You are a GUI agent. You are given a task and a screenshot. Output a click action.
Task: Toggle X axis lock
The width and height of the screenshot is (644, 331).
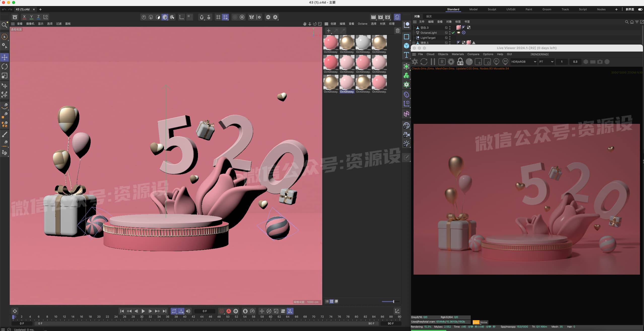coord(24,17)
